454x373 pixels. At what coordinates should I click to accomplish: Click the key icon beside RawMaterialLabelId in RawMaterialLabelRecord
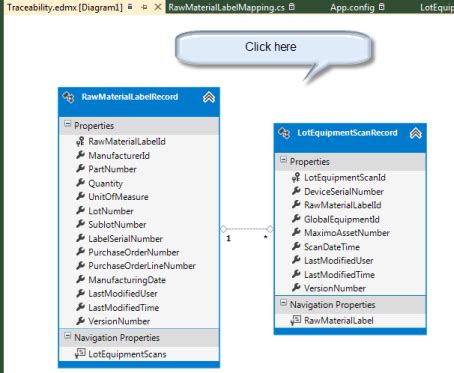coord(80,142)
